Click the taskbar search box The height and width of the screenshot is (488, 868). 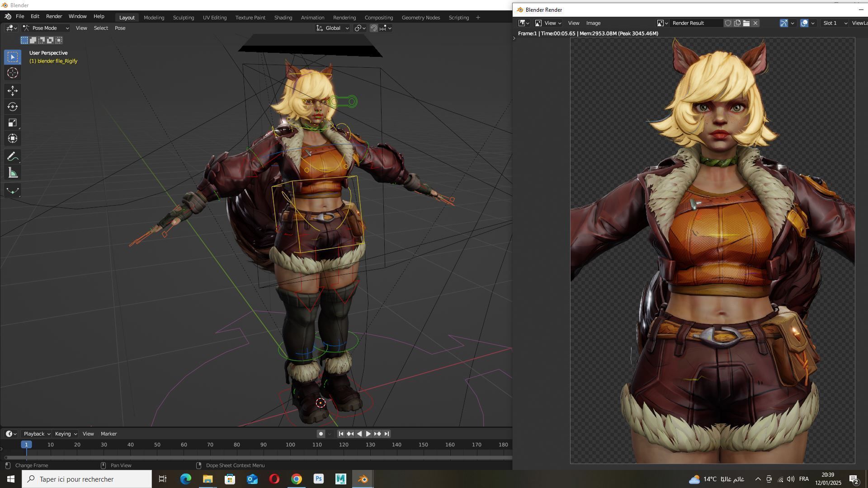coord(87,479)
